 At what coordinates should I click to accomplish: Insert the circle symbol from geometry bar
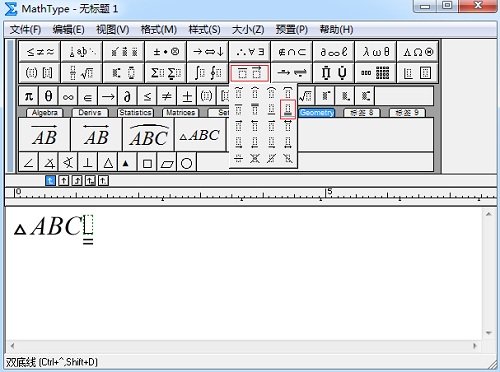(187, 163)
